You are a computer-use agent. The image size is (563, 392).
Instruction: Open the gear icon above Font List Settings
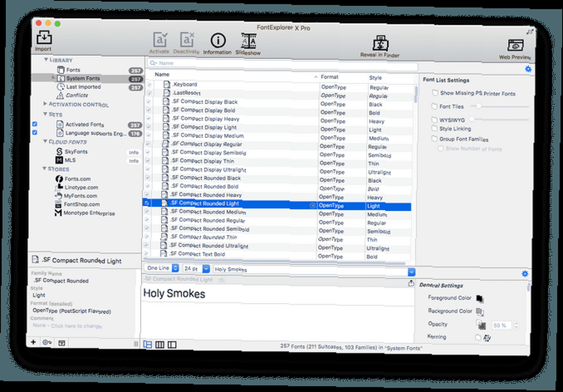528,69
